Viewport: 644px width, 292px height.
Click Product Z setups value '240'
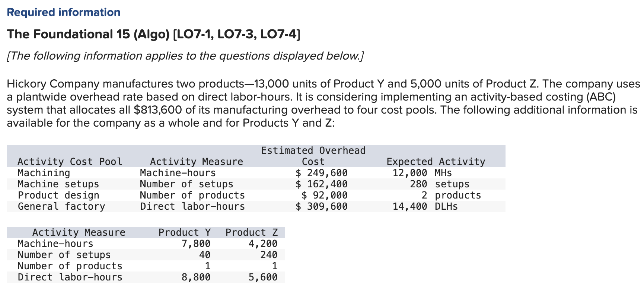point(269,255)
